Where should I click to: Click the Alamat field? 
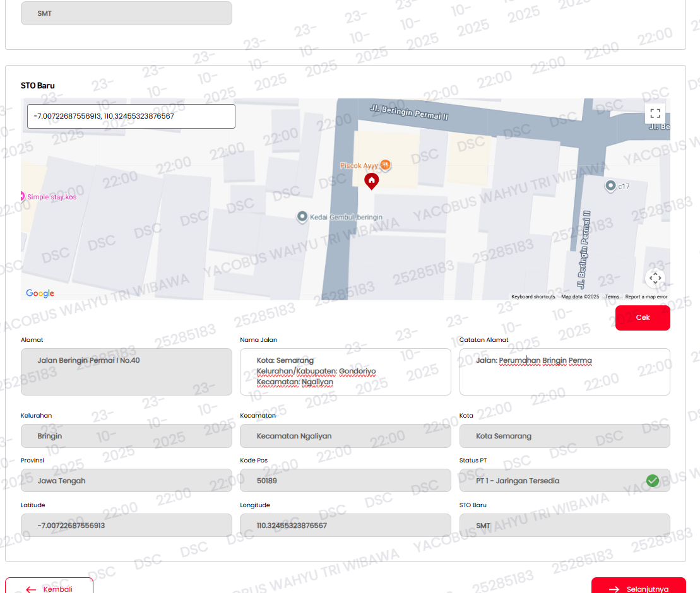126,372
